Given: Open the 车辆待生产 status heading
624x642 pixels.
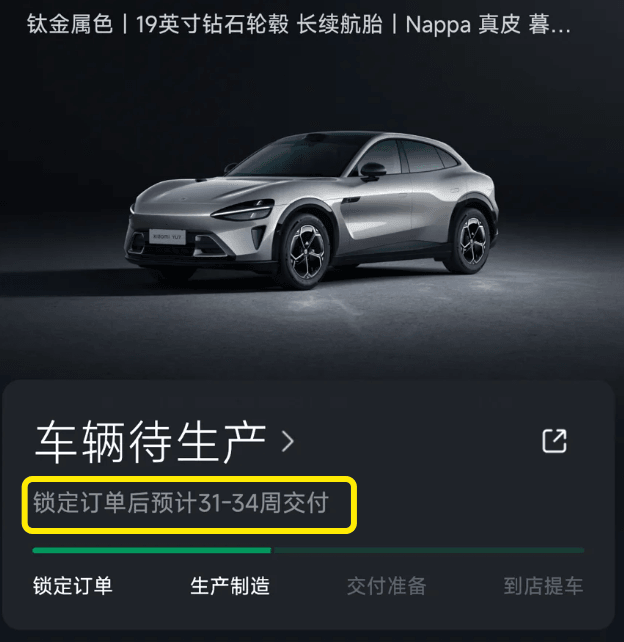Looking at the screenshot, I should point(151,442).
